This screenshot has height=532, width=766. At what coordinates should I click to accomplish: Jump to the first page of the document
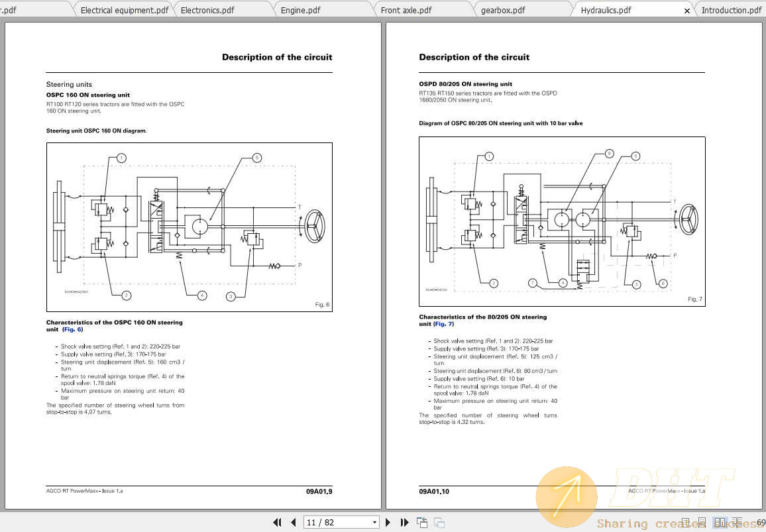(277, 522)
